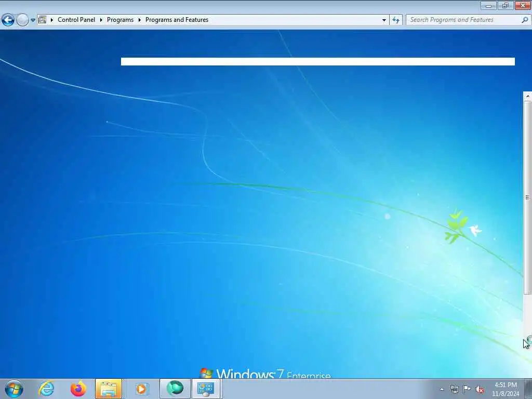Image resolution: width=532 pixels, height=399 pixels.
Task: Show hidden tray icons arrow
Action: point(442,389)
